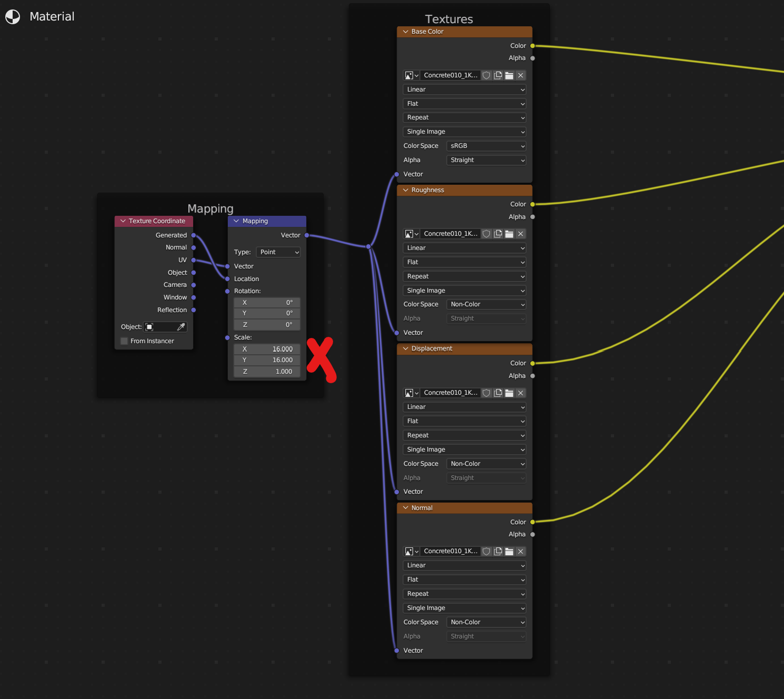Unlink image with X in Displacement node
784x699 pixels.
(x=520, y=393)
